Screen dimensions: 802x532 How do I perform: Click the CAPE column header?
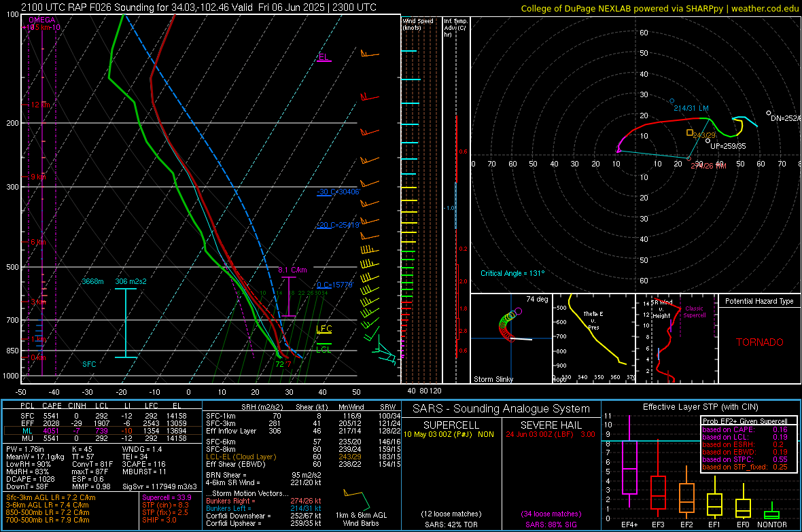(52, 406)
